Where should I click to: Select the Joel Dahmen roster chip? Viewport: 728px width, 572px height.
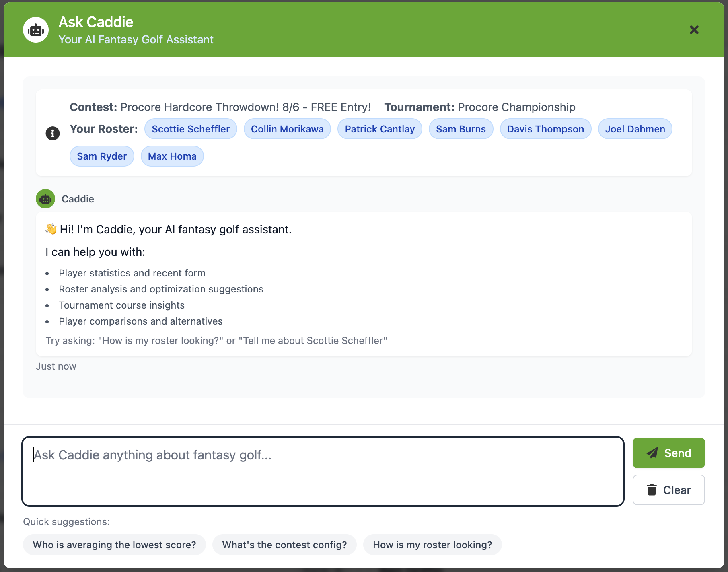tap(635, 129)
